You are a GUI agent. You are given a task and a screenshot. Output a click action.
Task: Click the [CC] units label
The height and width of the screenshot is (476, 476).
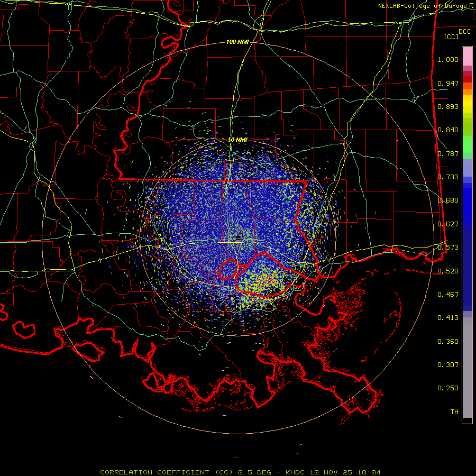tap(451, 36)
